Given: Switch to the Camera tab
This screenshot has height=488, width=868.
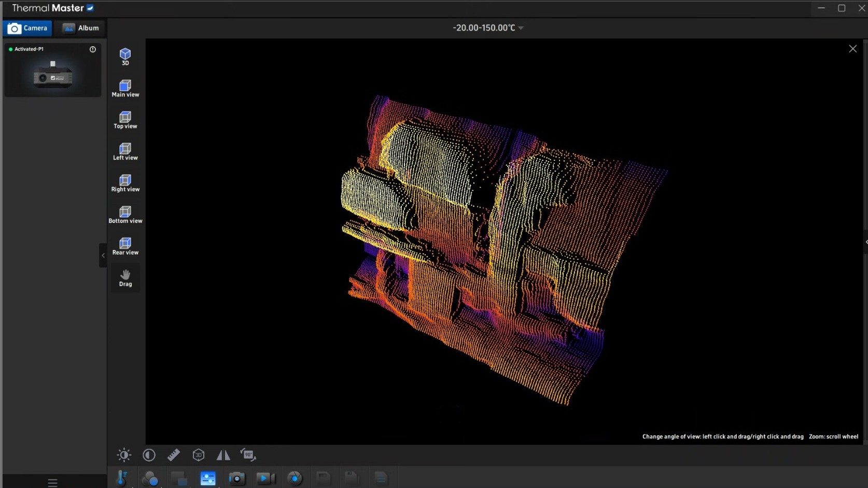Looking at the screenshot, I should (x=27, y=28).
